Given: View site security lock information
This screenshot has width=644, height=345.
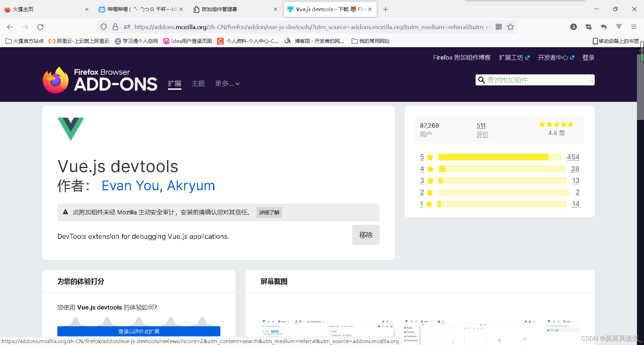Looking at the screenshot, I should tap(115, 27).
